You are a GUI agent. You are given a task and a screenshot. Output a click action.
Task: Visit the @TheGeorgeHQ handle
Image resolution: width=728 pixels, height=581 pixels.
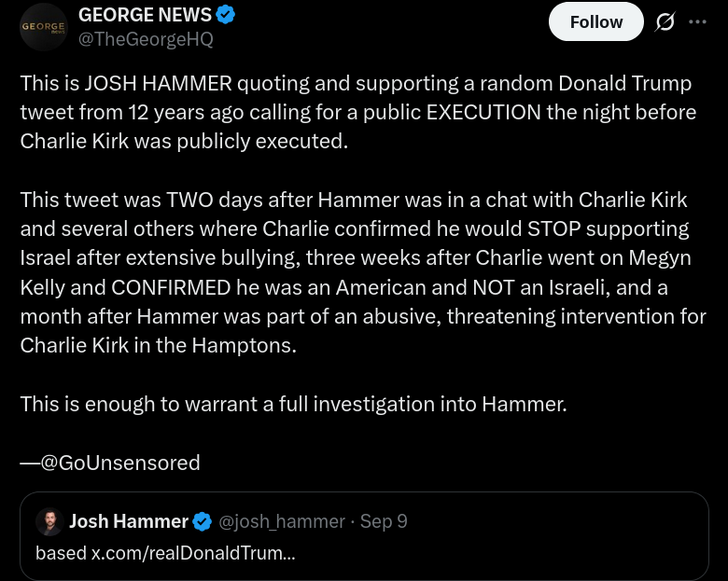pyautogui.click(x=146, y=39)
